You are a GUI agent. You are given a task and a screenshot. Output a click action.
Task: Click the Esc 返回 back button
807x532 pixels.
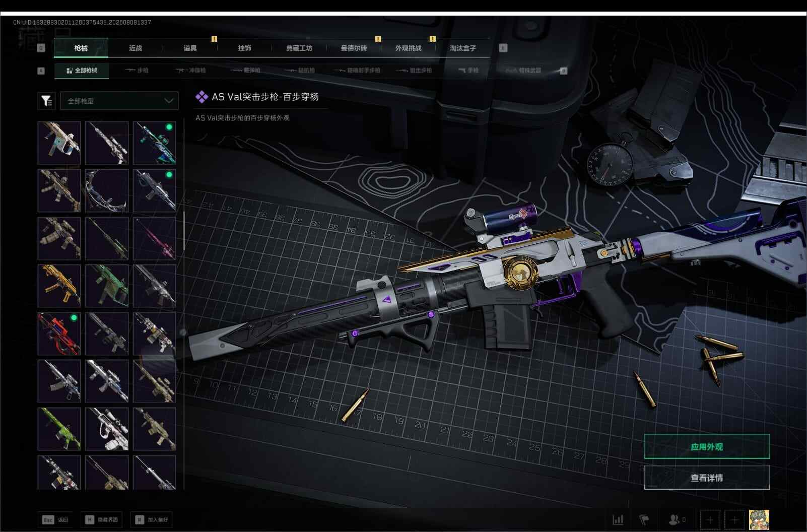tap(55, 519)
